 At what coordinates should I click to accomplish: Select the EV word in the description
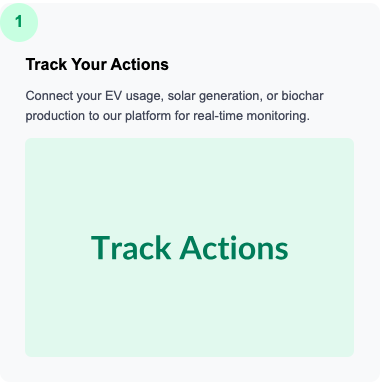113,96
